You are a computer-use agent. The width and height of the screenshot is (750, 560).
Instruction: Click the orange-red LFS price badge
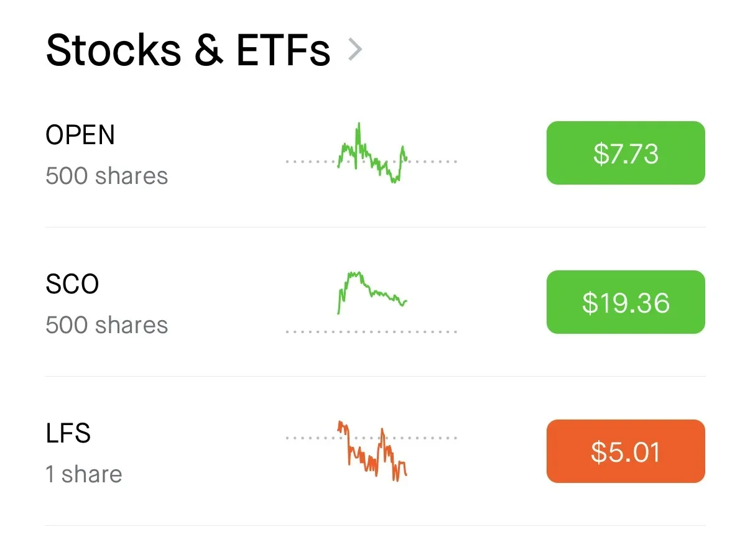625,451
